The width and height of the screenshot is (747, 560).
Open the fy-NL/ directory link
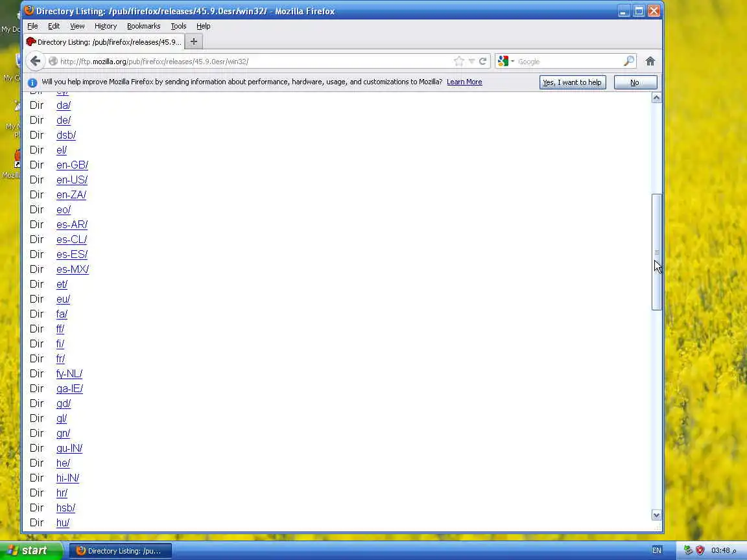(x=69, y=374)
